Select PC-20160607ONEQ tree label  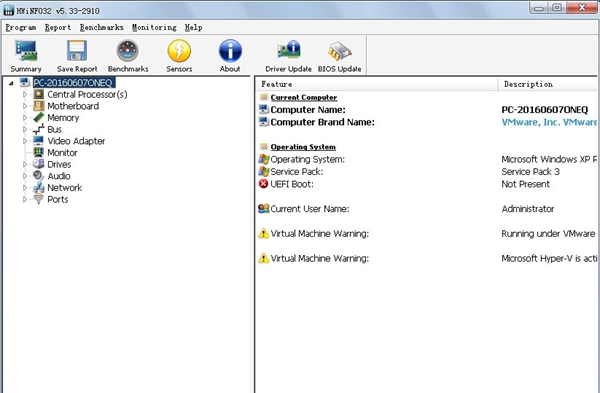[x=73, y=83]
